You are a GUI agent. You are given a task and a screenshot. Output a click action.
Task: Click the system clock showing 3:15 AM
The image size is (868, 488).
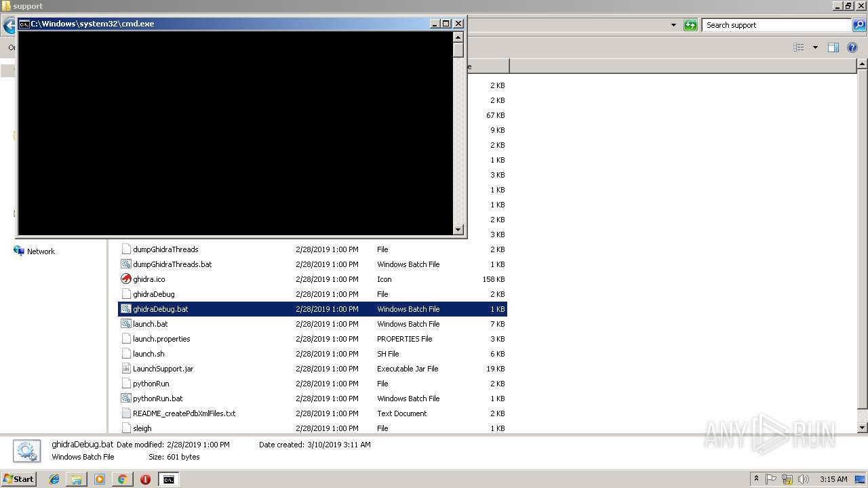coord(833,479)
